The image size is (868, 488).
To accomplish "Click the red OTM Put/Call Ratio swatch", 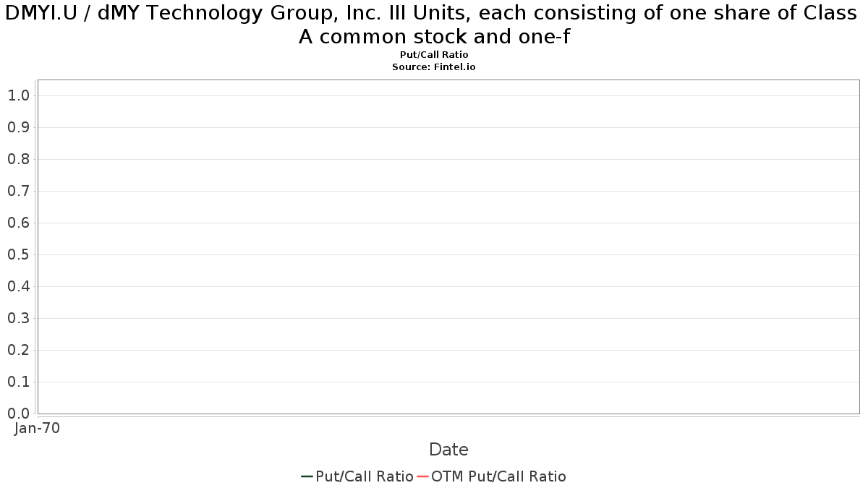I will coord(423,476).
